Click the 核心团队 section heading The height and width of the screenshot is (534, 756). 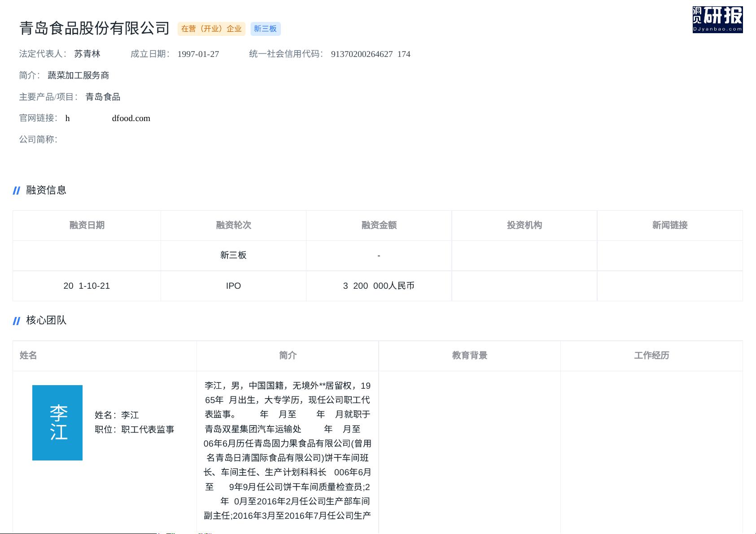(46, 320)
